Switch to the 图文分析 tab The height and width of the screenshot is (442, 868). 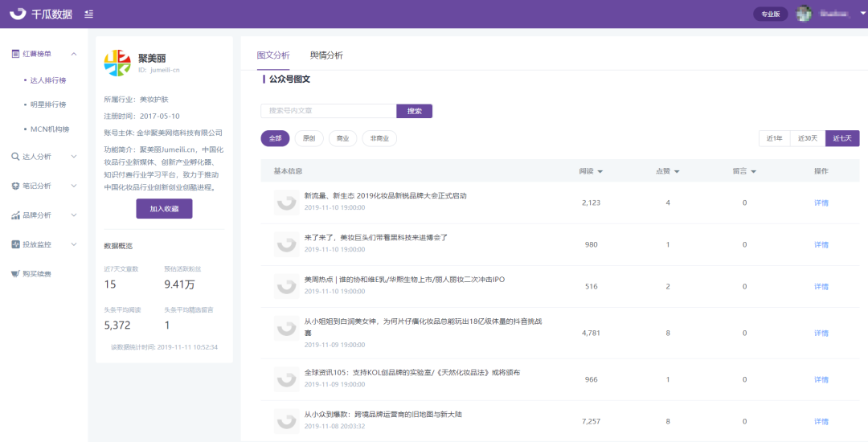[273, 55]
